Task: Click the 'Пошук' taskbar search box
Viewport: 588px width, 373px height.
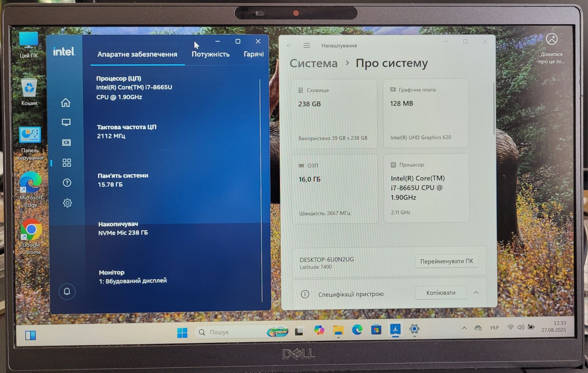Action: click(x=241, y=332)
